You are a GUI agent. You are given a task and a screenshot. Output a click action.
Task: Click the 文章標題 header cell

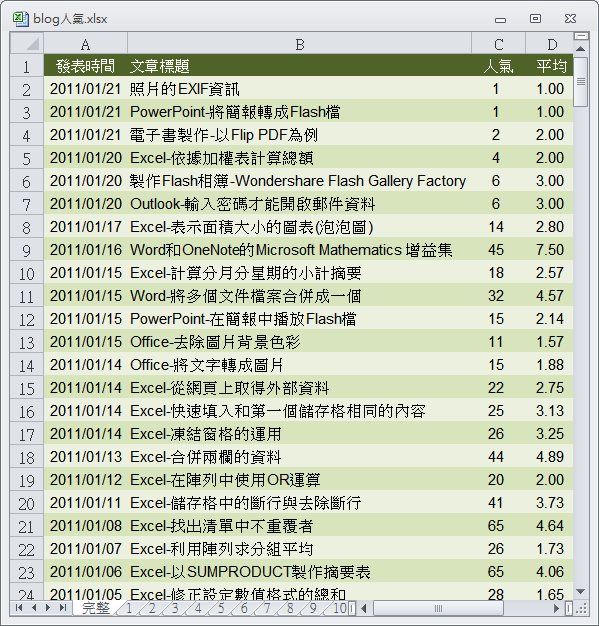pyautogui.click(x=300, y=65)
